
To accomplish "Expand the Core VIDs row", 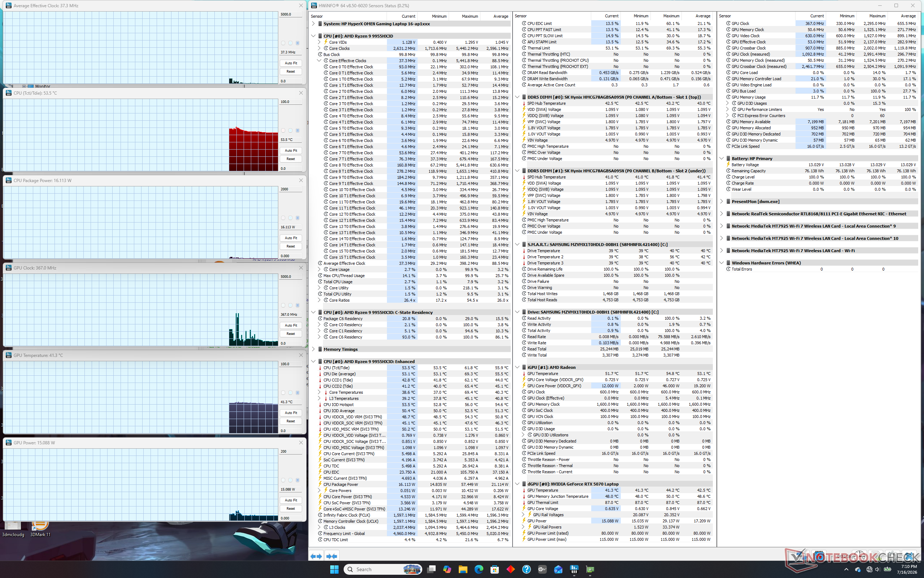I will tap(319, 42).
